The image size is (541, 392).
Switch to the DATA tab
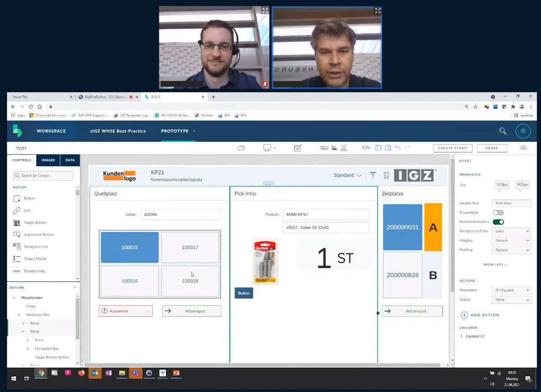[70, 160]
